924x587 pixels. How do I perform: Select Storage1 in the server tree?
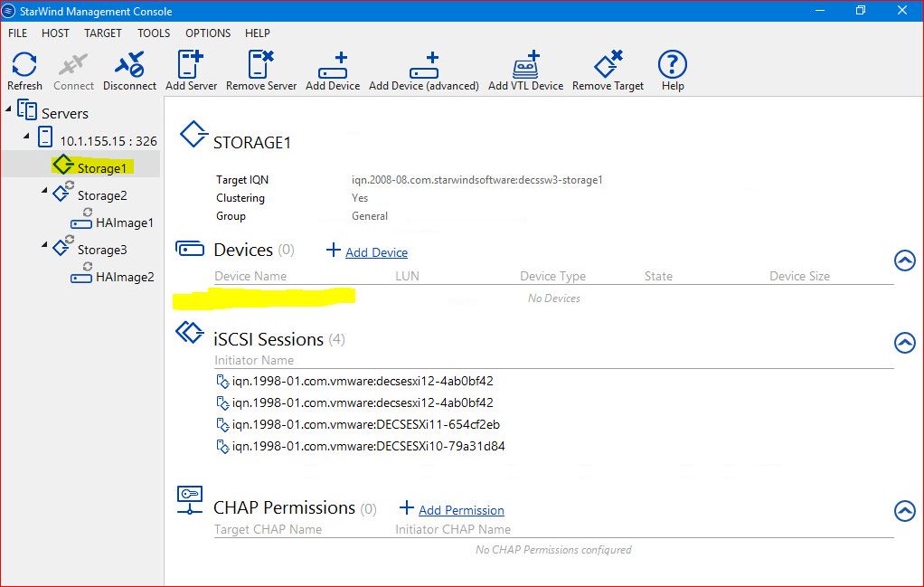point(102,168)
